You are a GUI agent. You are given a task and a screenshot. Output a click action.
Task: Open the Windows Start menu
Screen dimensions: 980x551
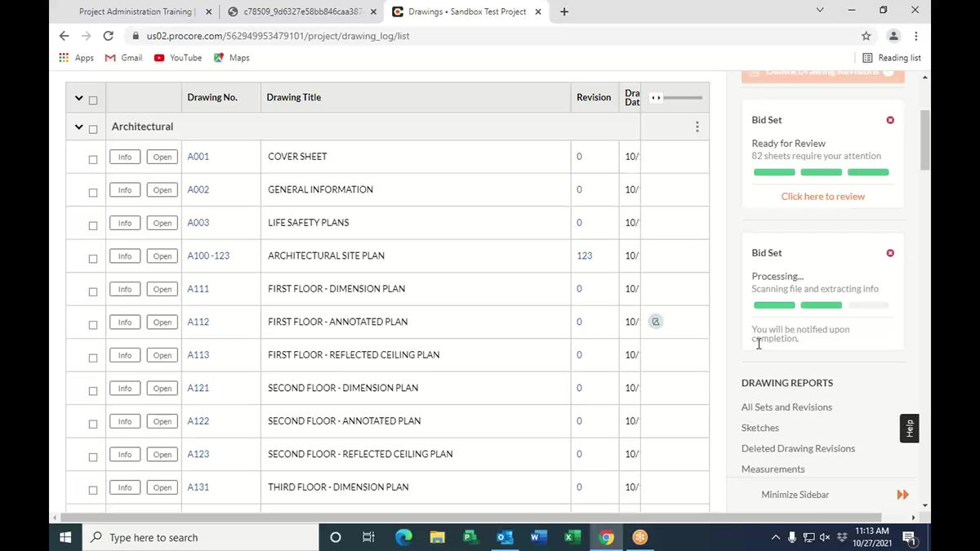click(x=66, y=537)
